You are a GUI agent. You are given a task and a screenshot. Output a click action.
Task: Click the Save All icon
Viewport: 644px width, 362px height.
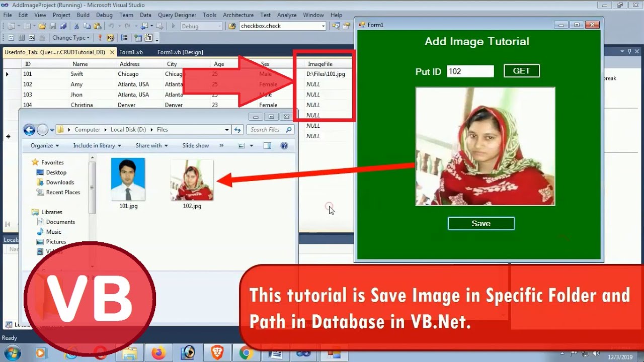[x=63, y=26]
